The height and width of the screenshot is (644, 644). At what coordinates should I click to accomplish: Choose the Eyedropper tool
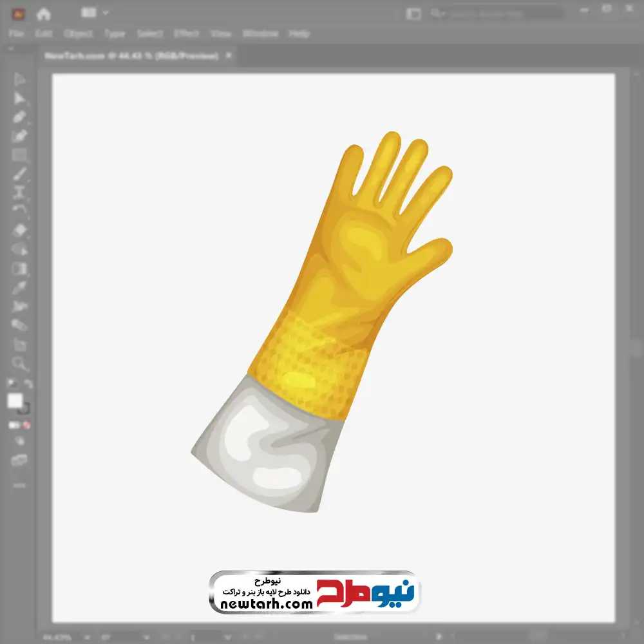point(19,287)
